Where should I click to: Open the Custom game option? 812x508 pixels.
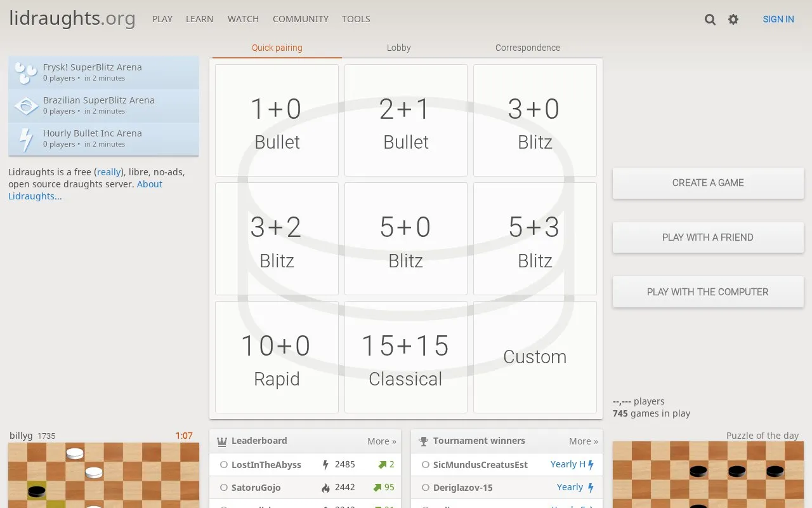point(535,358)
